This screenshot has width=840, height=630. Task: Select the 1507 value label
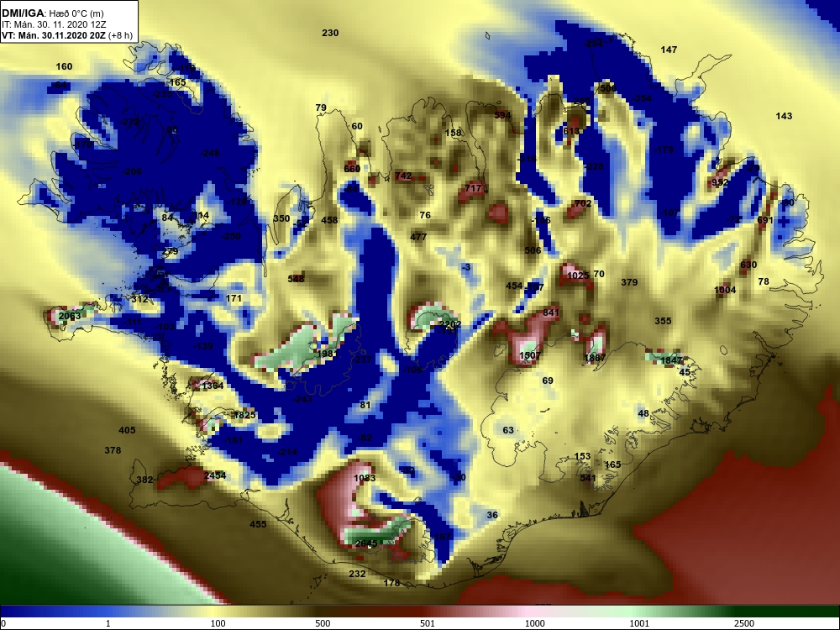[530, 355]
